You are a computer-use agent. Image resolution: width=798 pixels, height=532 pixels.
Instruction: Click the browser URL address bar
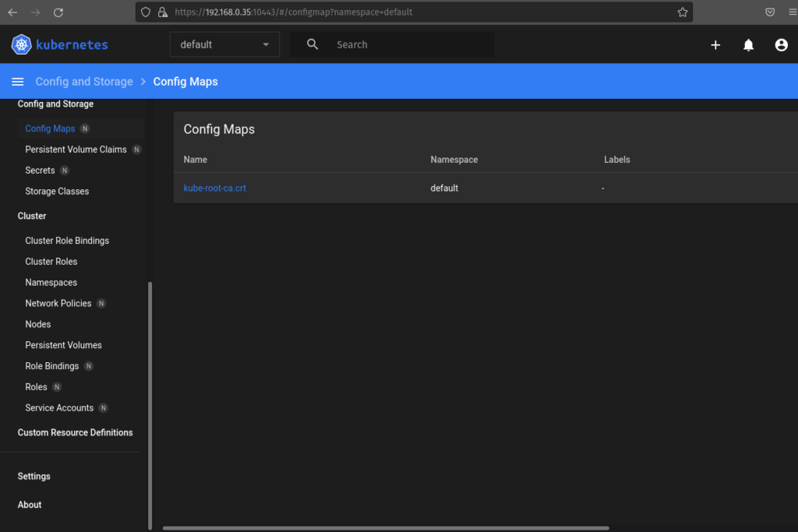(413, 12)
